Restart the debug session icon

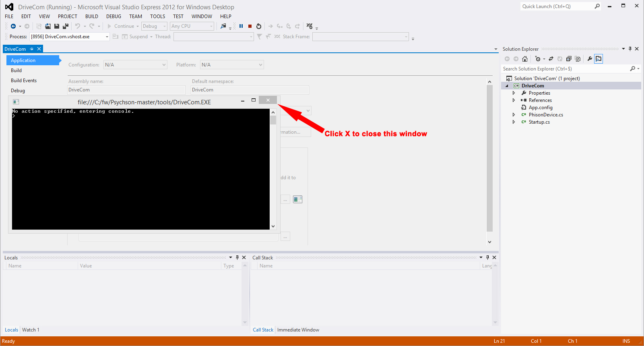(x=259, y=26)
